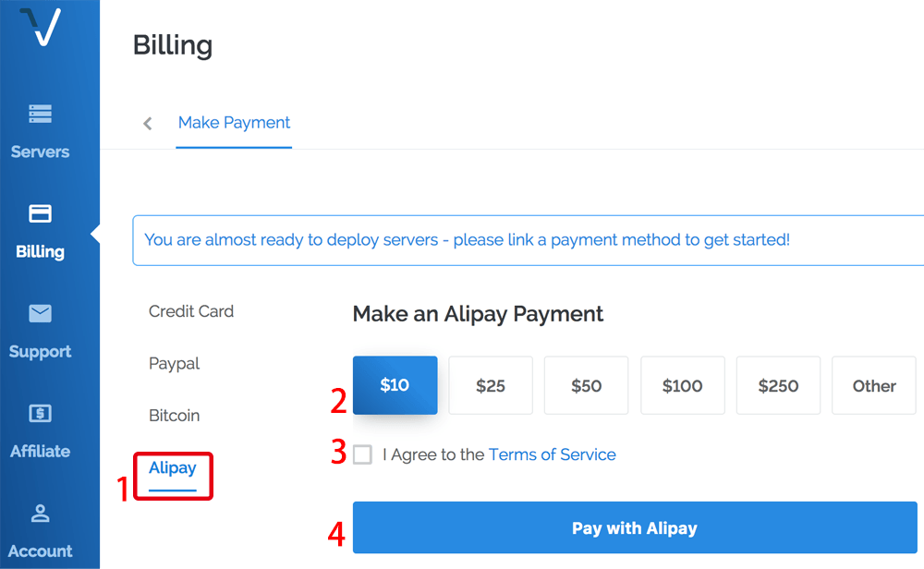Select Credit Card payment method

click(191, 311)
